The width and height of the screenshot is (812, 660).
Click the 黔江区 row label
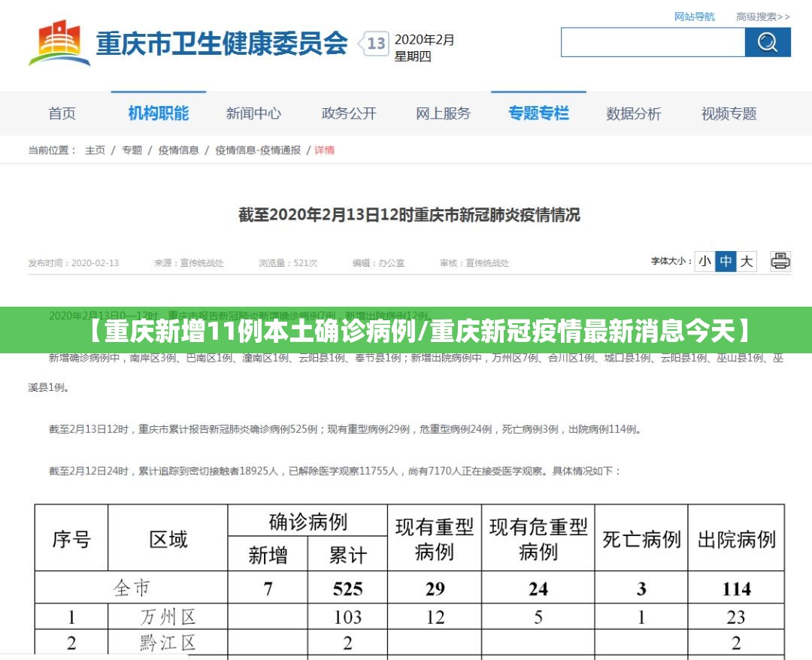[x=168, y=643]
